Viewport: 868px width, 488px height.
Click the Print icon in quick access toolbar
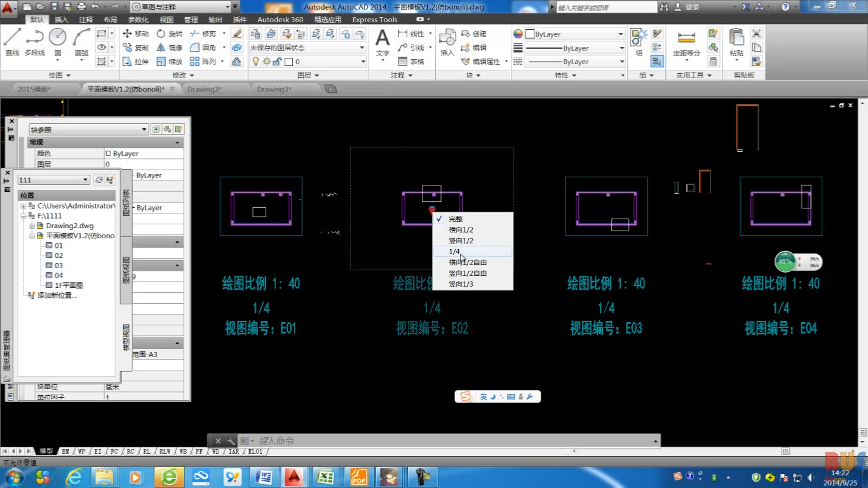[x=81, y=7]
